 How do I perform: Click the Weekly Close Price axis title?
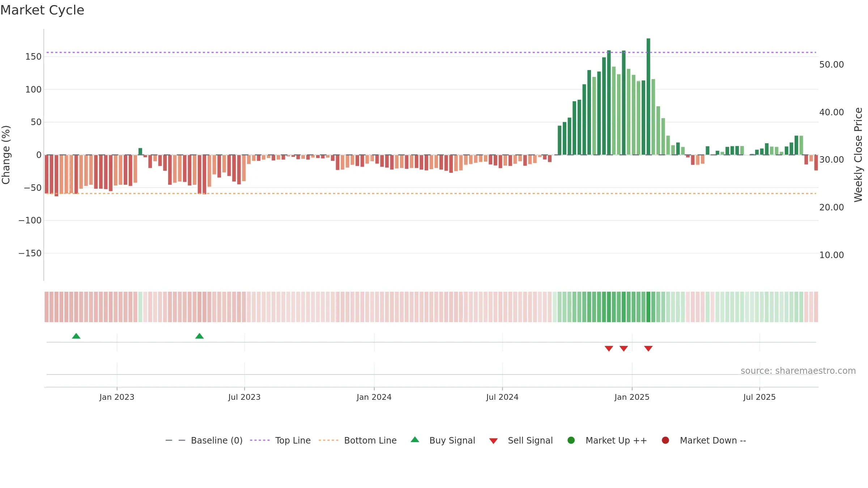tap(858, 155)
